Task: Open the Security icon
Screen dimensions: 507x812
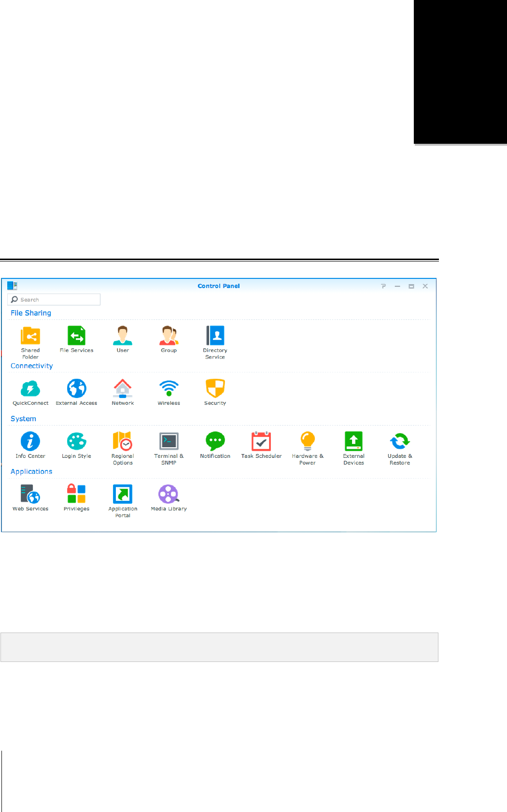Action: click(215, 389)
